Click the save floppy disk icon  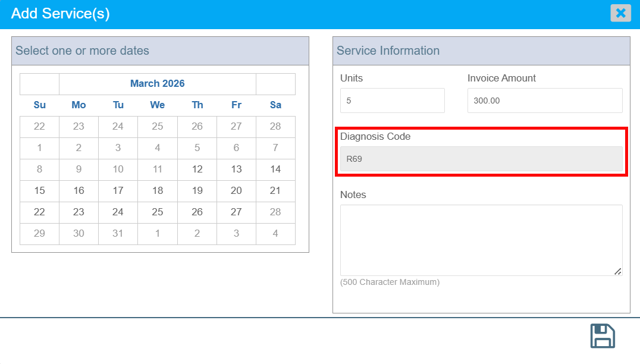(x=602, y=336)
